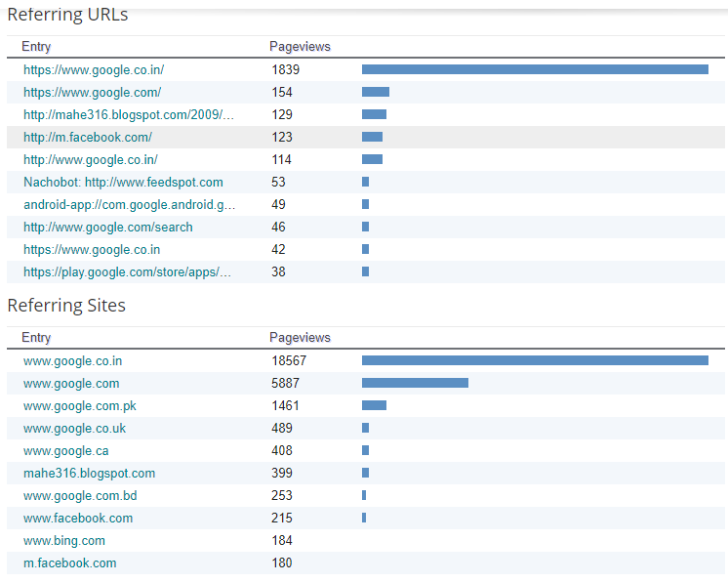Select the www.google.ca referring site entry

click(66, 450)
